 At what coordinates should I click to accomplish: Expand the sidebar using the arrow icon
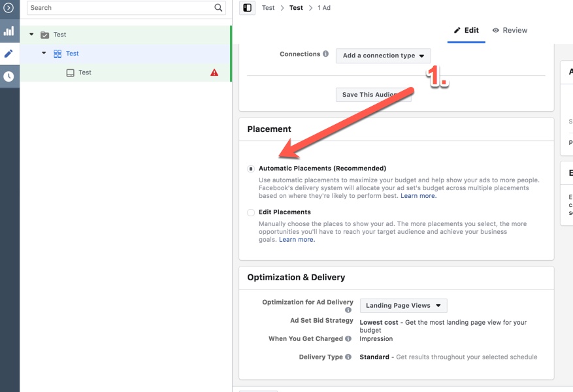[9, 8]
